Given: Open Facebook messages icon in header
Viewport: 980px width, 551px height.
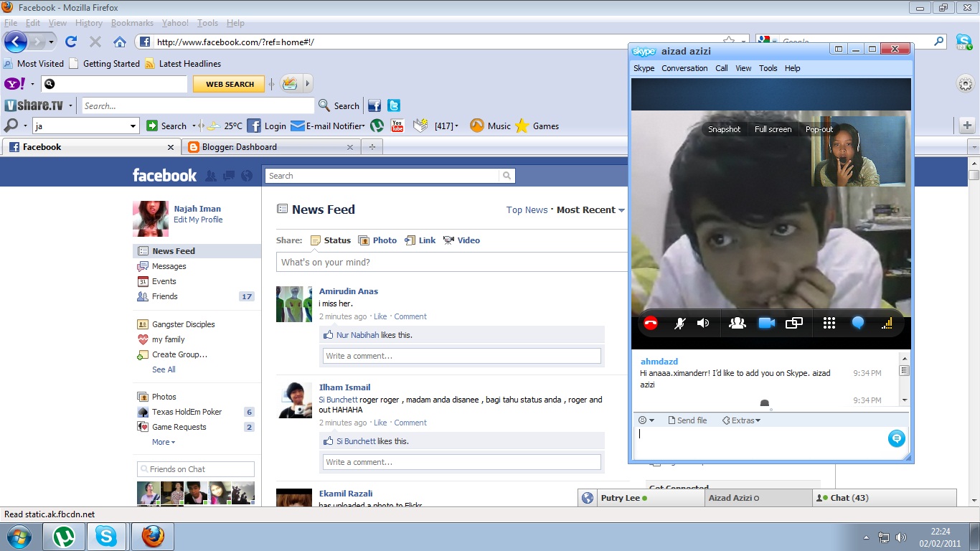Looking at the screenshot, I should pos(229,176).
